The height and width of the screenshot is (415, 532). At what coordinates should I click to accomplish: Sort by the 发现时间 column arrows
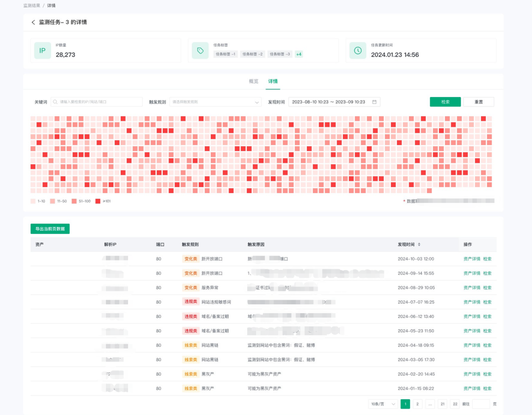point(419,245)
